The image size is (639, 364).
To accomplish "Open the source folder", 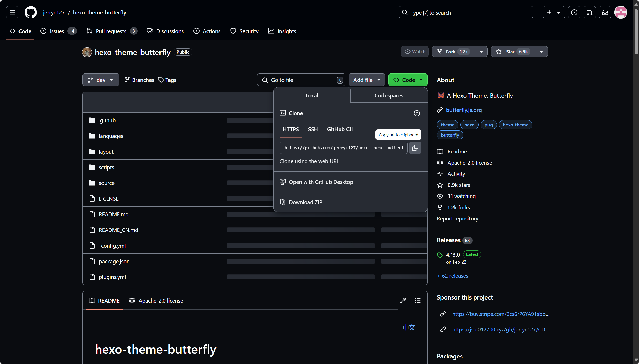I will click(107, 183).
